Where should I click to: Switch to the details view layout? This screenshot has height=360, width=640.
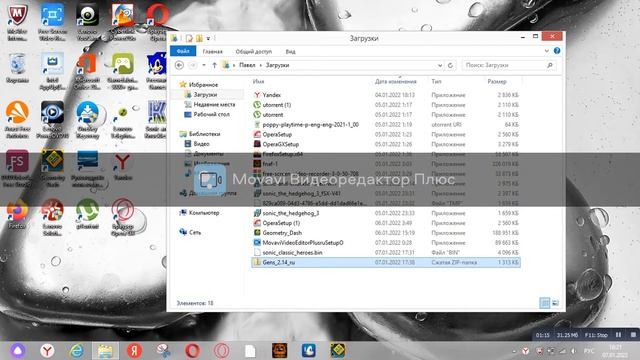(x=545, y=303)
